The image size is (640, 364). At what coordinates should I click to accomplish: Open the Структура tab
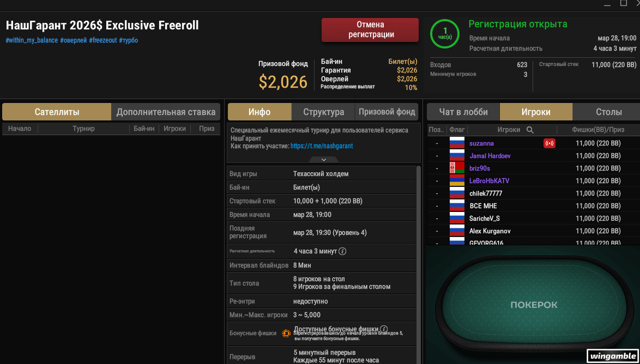coord(324,112)
